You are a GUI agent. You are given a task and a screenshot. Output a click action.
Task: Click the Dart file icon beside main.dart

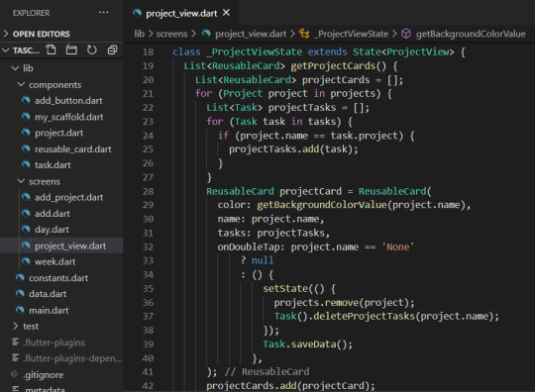20,310
